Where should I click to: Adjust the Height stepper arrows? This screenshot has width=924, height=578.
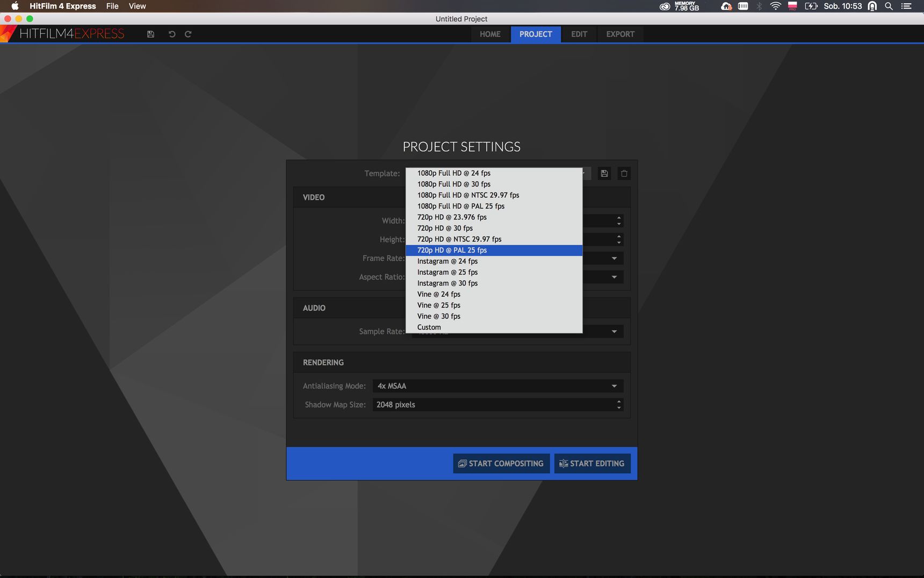(619, 239)
